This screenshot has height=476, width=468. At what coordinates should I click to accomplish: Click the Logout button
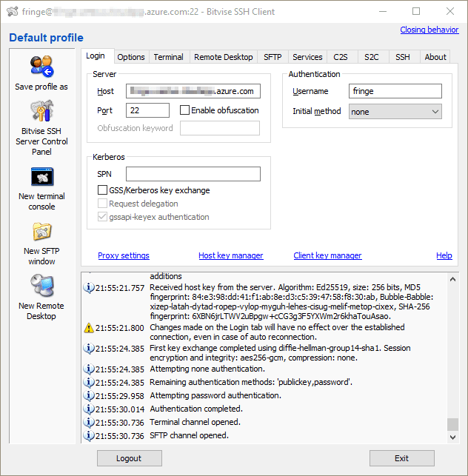click(x=130, y=458)
